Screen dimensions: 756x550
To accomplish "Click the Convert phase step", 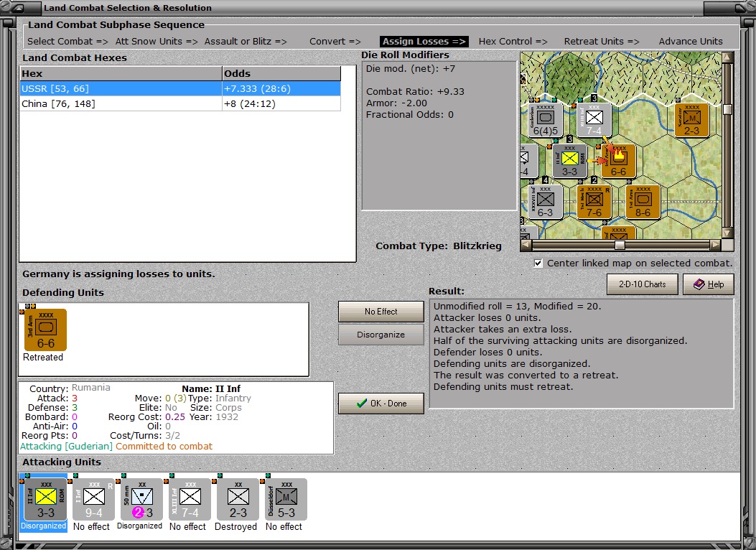I will [335, 42].
